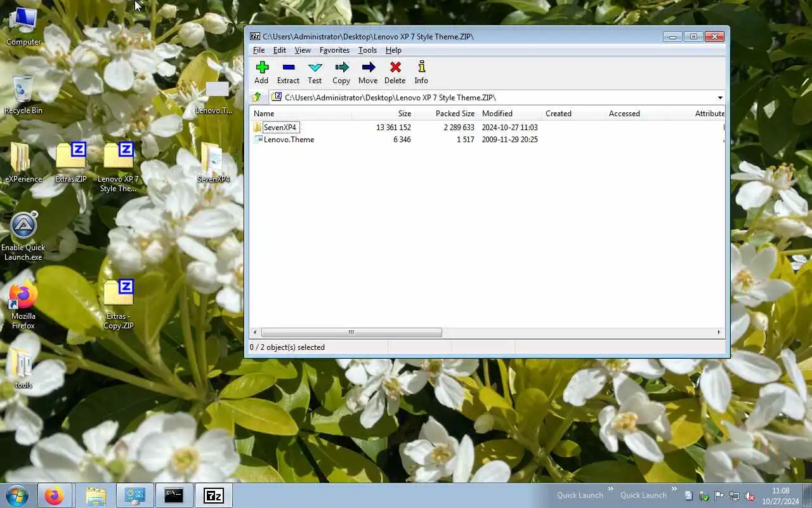The width and height of the screenshot is (812, 508).
Task: Select the SevenXP4 folder in the archive
Action: [x=280, y=128]
